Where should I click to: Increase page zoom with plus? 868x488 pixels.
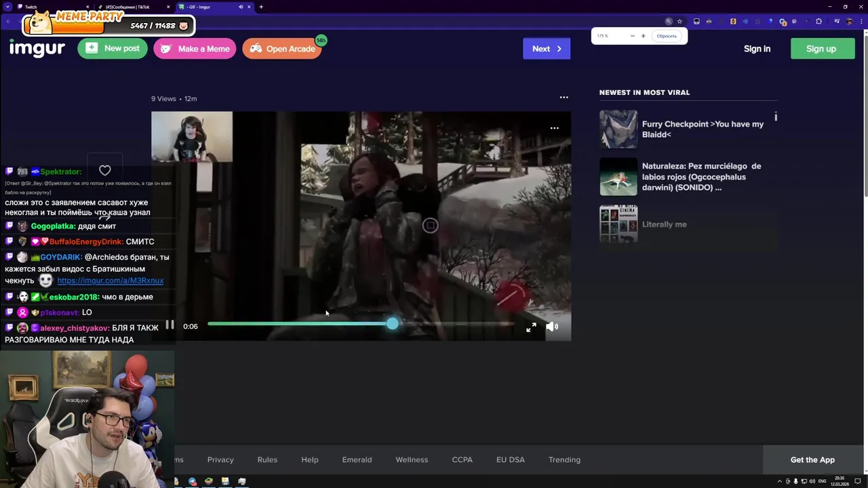643,36
